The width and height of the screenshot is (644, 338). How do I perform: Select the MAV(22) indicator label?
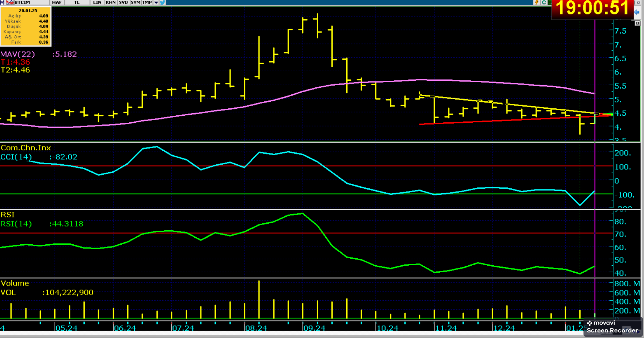[x=17, y=54]
